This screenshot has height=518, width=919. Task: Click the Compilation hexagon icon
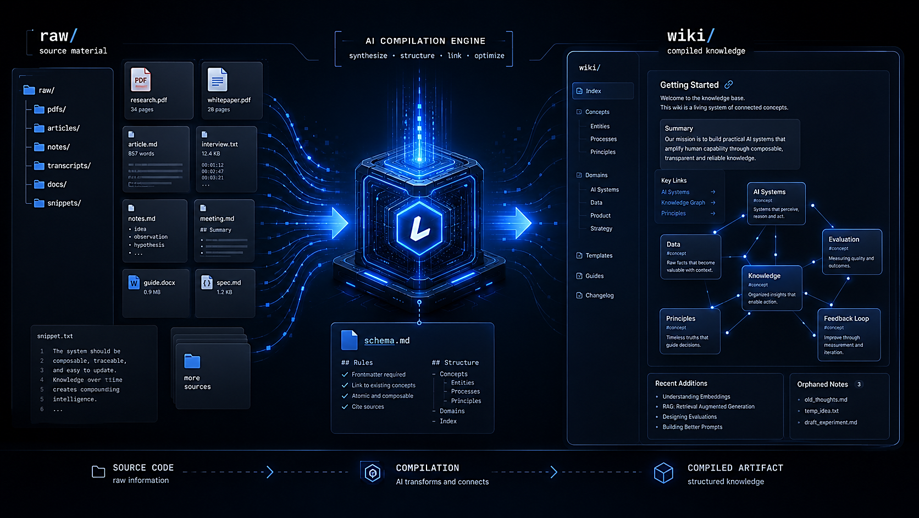coord(372,472)
